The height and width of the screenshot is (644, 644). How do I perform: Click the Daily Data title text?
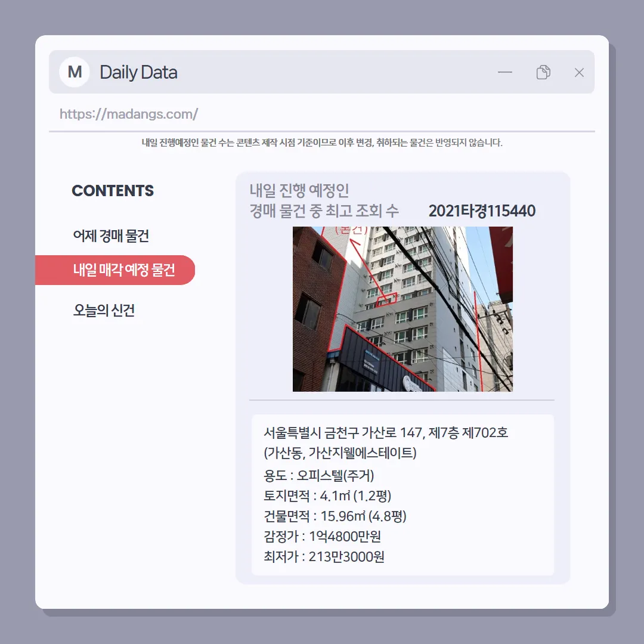click(x=138, y=72)
